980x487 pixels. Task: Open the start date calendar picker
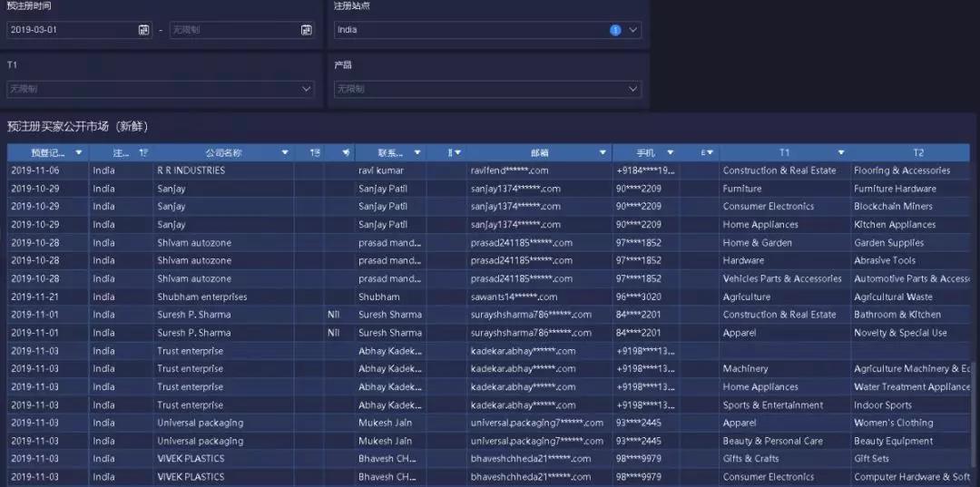[x=143, y=30]
